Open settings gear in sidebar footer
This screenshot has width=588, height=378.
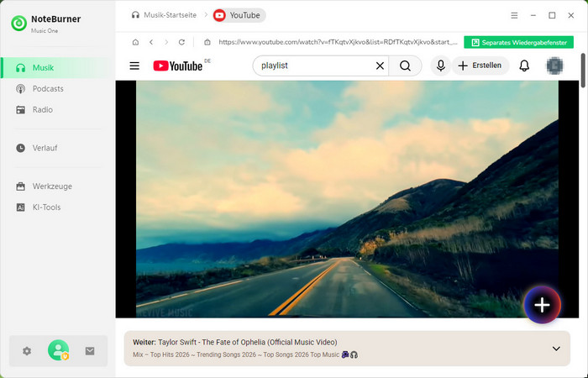pos(27,351)
